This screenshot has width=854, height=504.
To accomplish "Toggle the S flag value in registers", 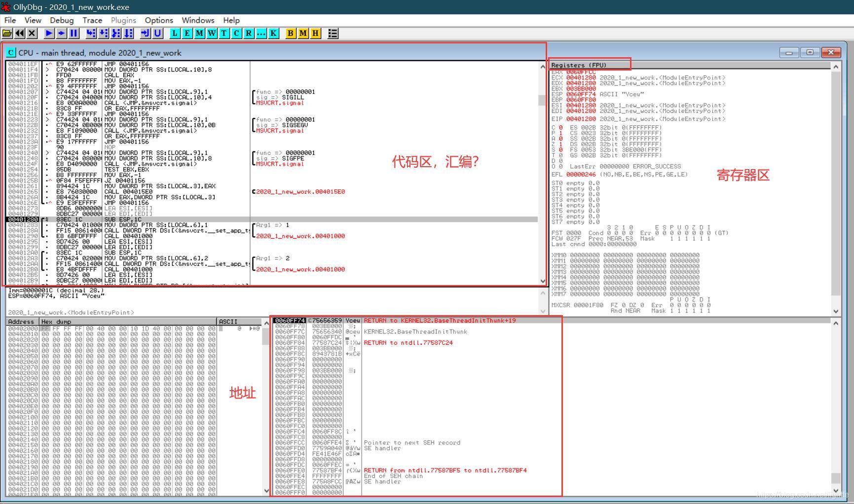I will pos(560,150).
